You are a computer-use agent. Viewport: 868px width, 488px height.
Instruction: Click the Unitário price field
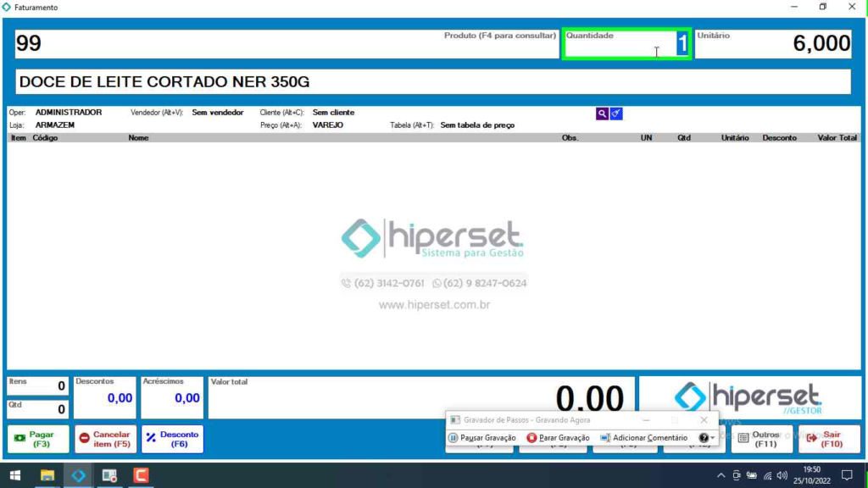pyautogui.click(x=772, y=45)
